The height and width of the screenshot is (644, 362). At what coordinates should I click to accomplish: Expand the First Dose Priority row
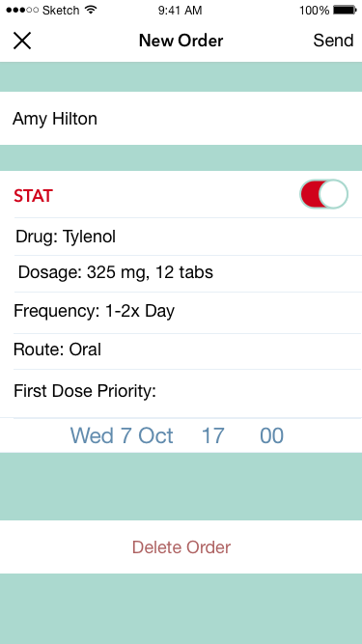click(x=188, y=391)
